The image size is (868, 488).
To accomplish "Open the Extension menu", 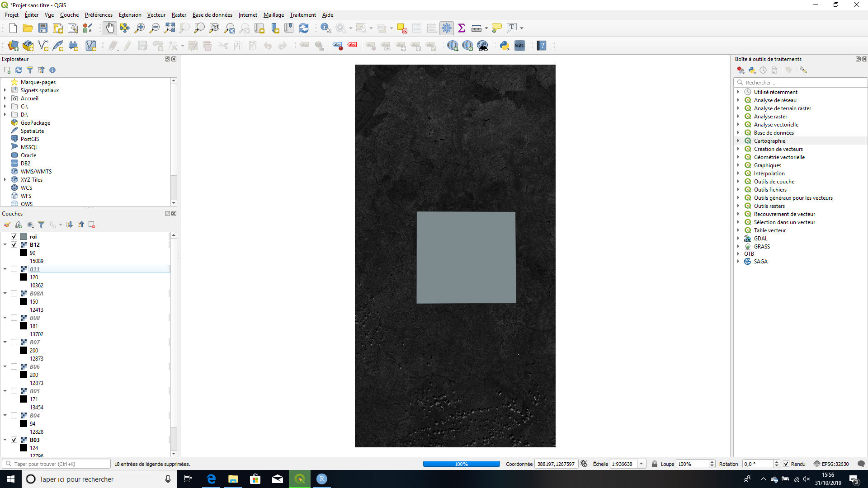I will [x=130, y=15].
